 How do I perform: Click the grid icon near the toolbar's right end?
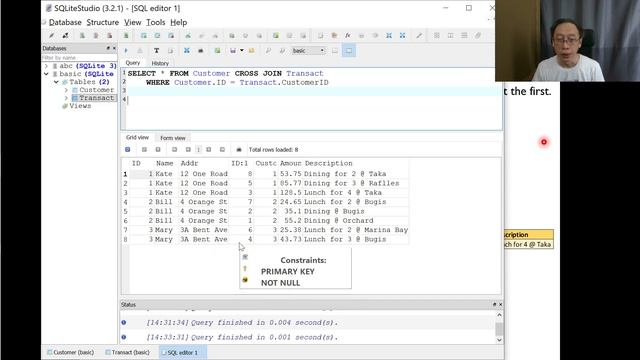pyautogui.click(x=437, y=36)
